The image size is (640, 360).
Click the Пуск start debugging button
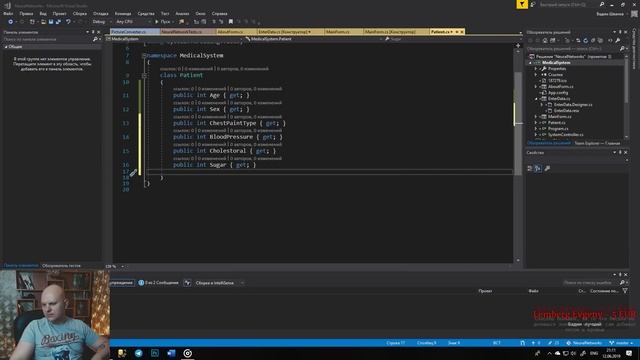pos(163,22)
